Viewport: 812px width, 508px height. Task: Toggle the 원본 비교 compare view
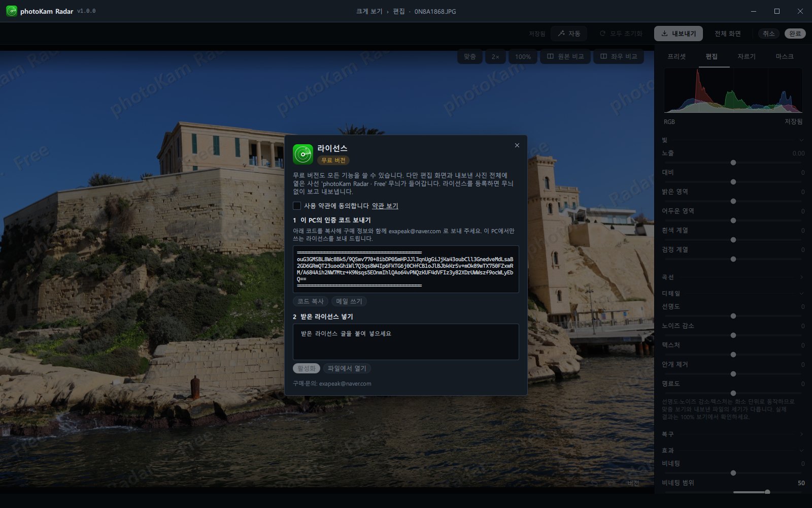pos(565,56)
